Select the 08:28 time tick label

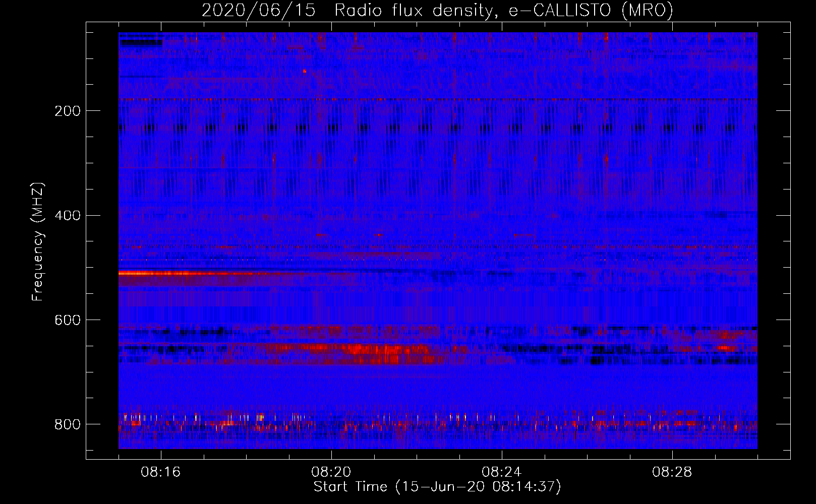[672, 472]
